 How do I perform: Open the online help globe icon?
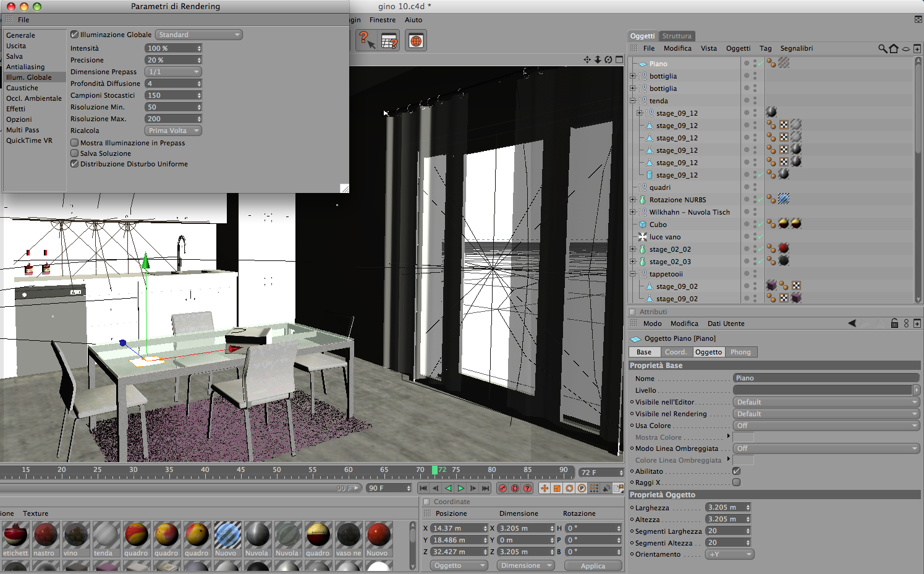point(416,41)
